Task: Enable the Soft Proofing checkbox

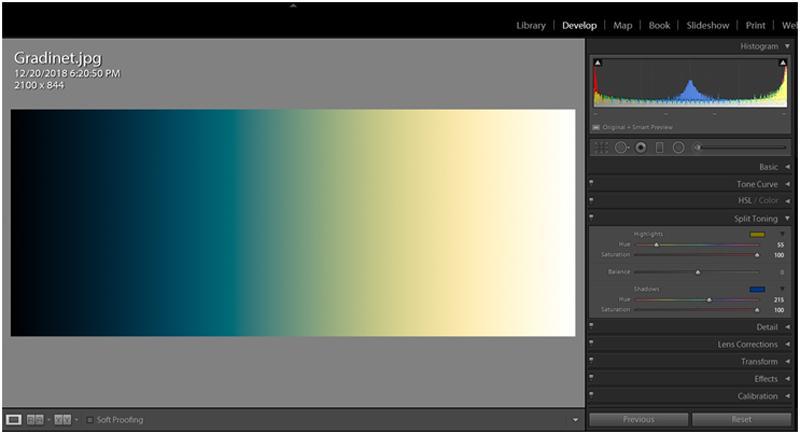Action: [x=89, y=419]
